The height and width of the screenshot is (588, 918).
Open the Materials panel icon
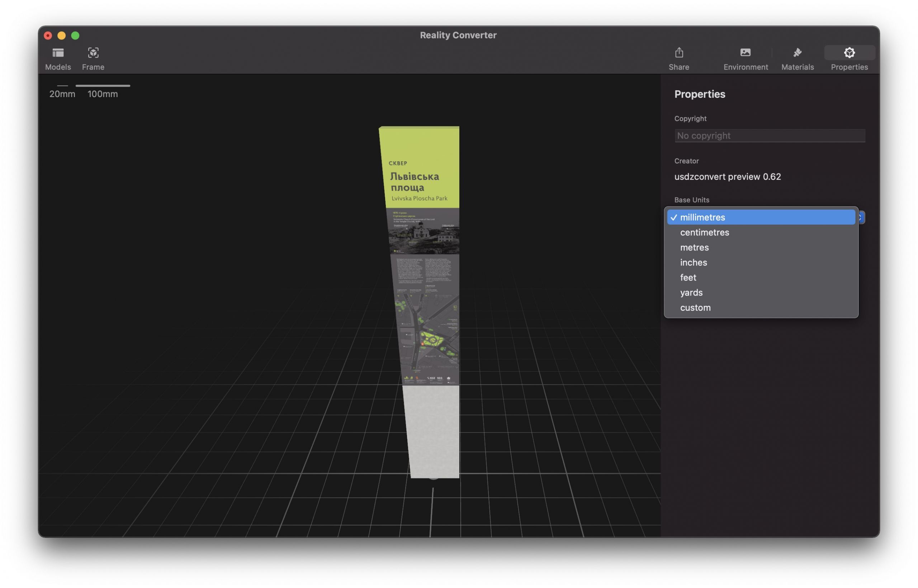coord(797,52)
